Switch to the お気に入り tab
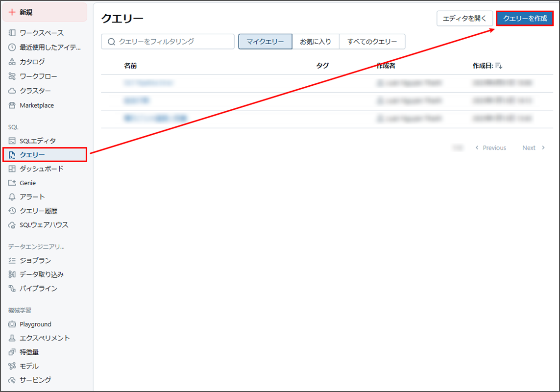The width and height of the screenshot is (560, 392). pos(316,42)
